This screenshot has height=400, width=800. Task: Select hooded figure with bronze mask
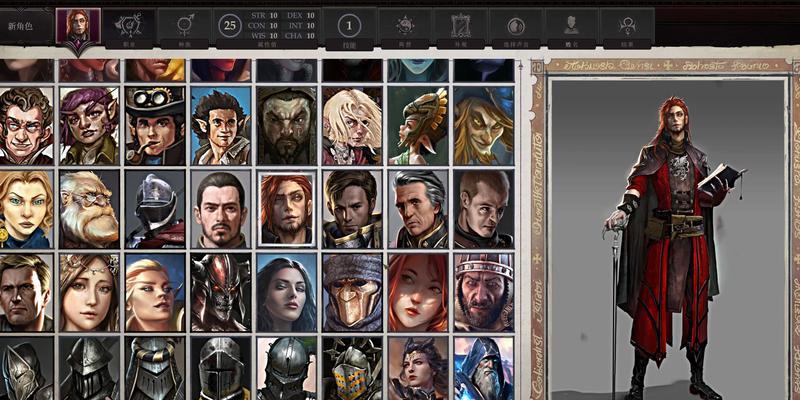353,292
